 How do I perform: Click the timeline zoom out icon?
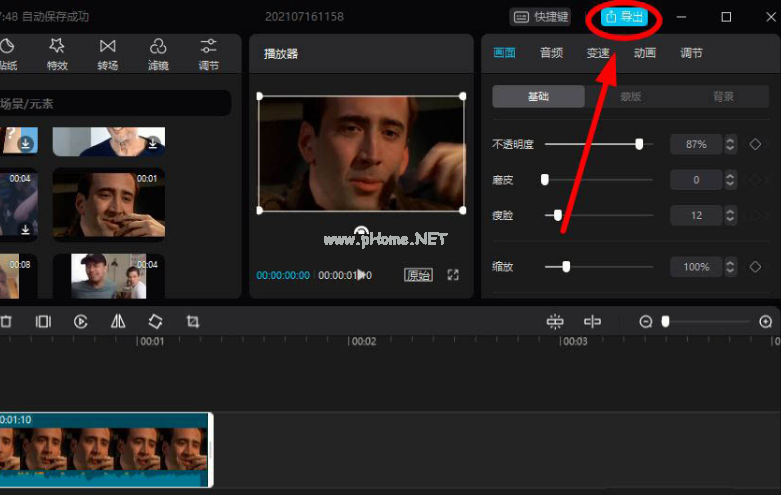[646, 322]
